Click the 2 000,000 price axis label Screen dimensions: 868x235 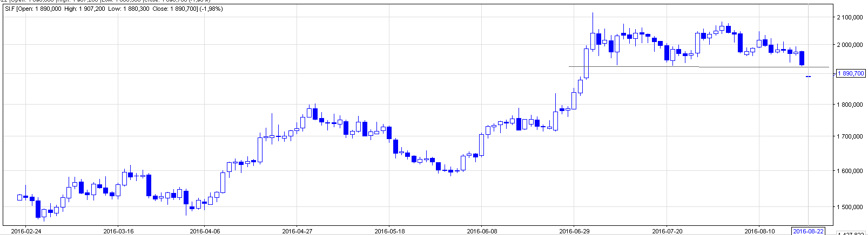(850, 45)
